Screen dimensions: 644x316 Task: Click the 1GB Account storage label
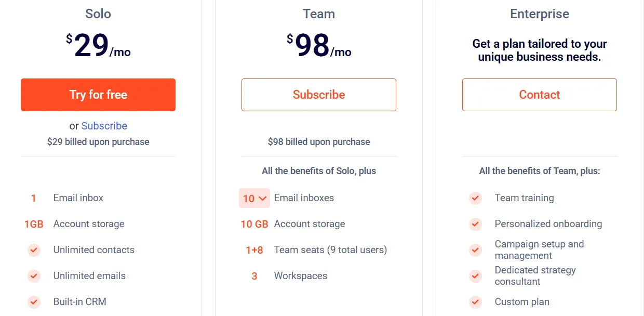89,224
